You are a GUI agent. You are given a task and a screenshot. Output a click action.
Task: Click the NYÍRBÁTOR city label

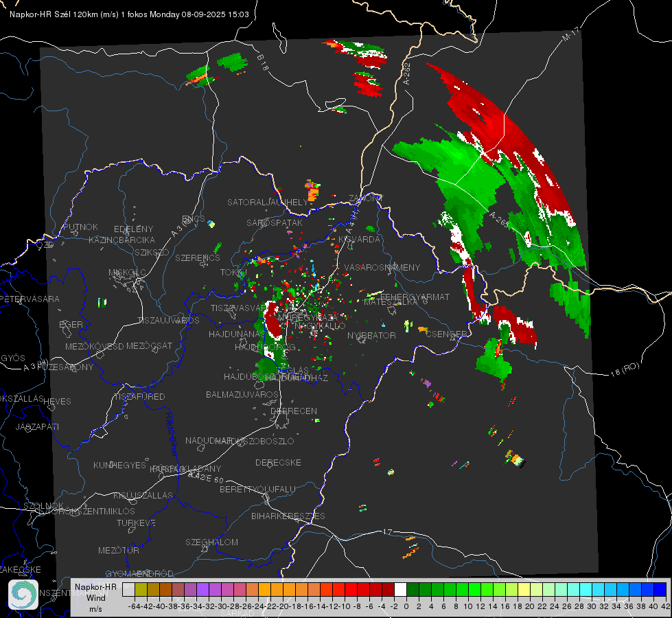[x=371, y=335]
